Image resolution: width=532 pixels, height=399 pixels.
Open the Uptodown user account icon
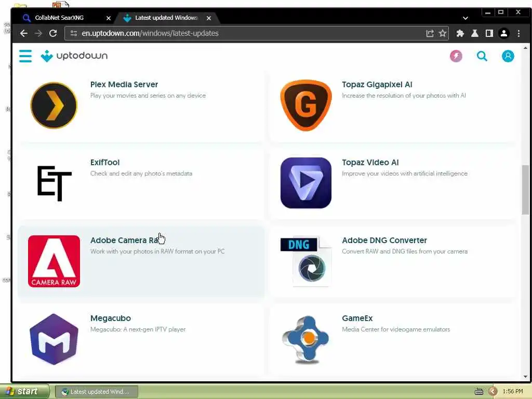pyautogui.click(x=508, y=56)
